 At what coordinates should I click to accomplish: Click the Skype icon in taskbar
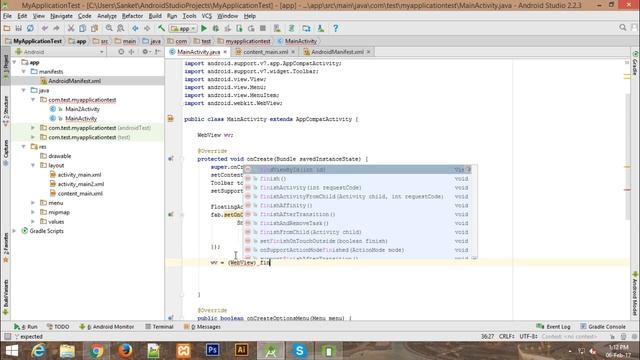(299, 351)
